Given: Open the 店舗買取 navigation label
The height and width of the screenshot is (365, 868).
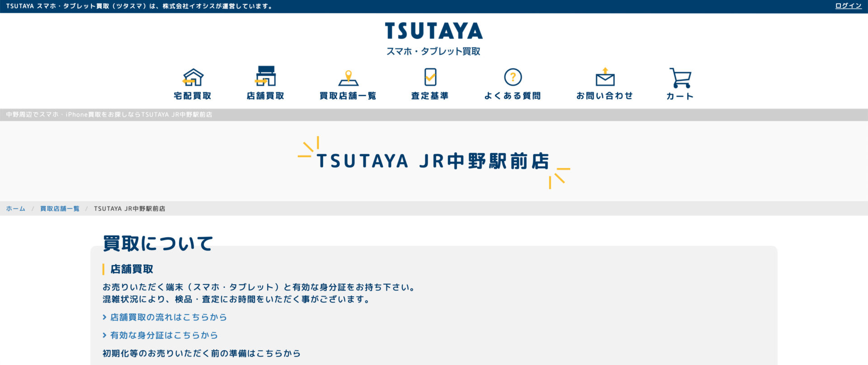Looking at the screenshot, I should (265, 96).
